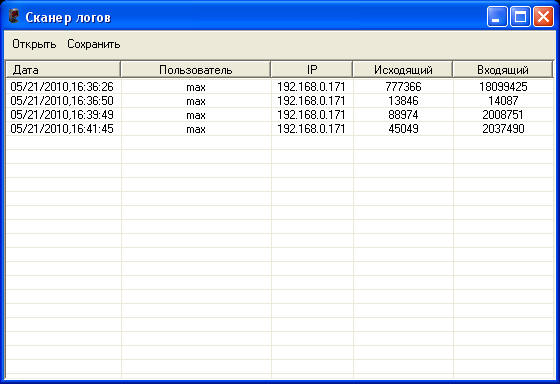Click incoming value 14087
The height and width of the screenshot is (384, 560).
click(x=503, y=101)
